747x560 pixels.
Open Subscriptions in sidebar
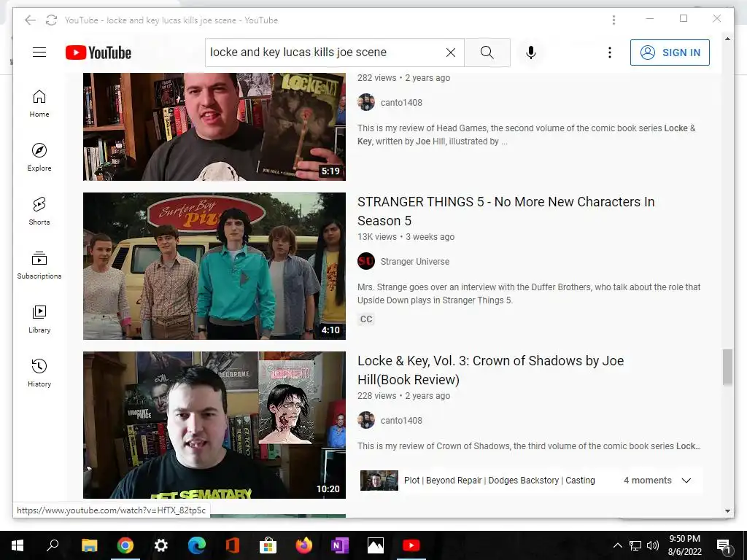click(x=39, y=265)
